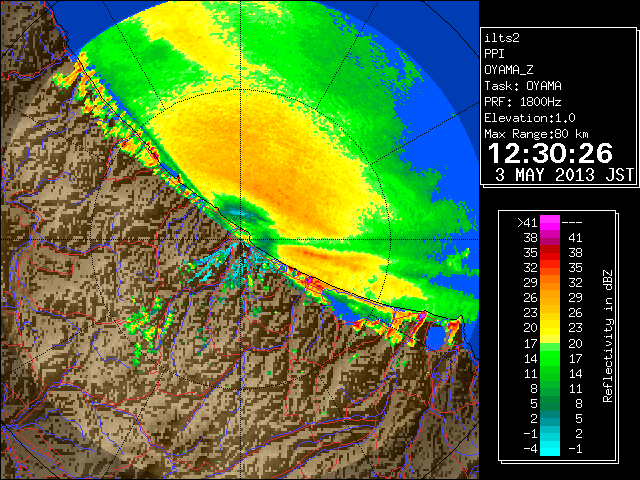Select the "OYAMA_Z" product name text
The height and width of the screenshot is (480, 640).
pyautogui.click(x=509, y=70)
